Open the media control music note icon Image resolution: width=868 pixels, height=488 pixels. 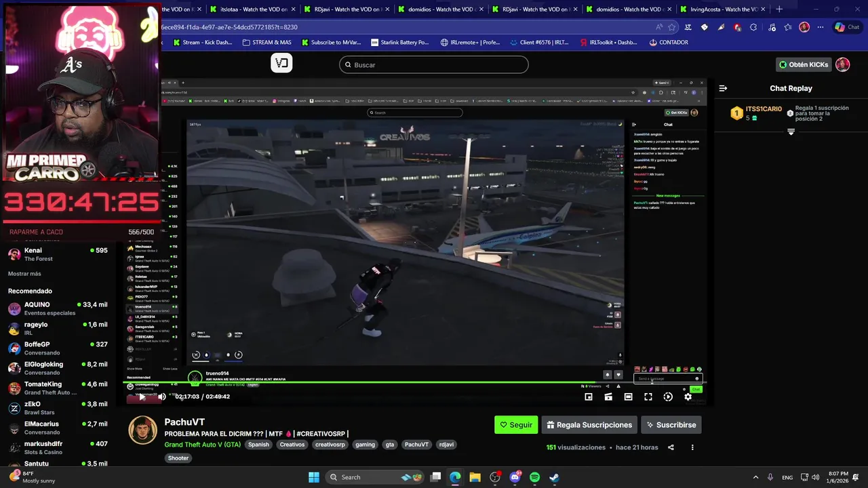pos(772,27)
